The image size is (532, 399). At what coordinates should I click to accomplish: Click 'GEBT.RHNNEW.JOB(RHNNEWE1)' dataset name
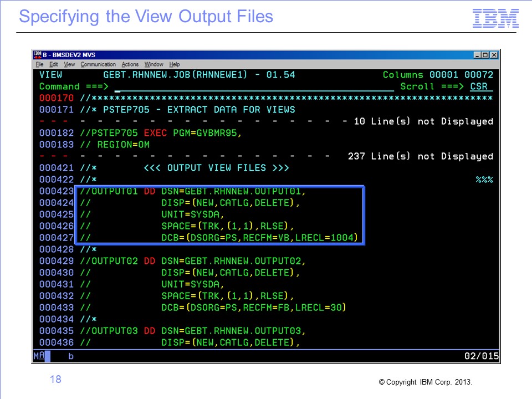tap(176, 75)
